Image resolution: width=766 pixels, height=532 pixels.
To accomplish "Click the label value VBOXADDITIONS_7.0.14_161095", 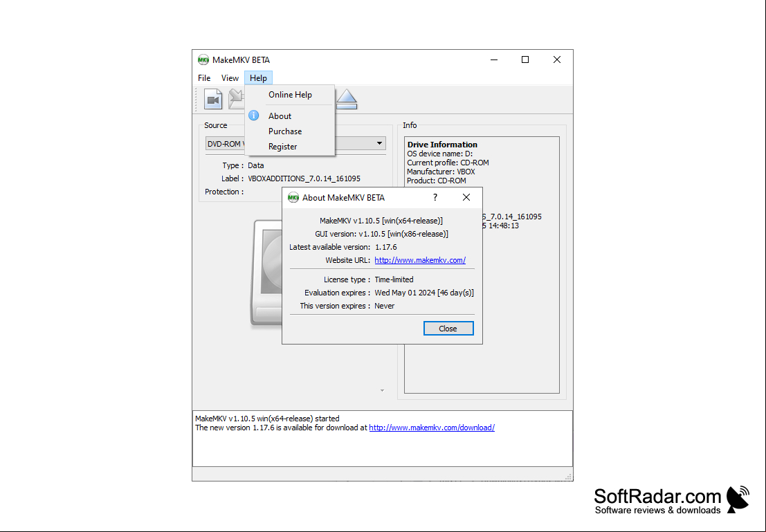I will pos(304,178).
